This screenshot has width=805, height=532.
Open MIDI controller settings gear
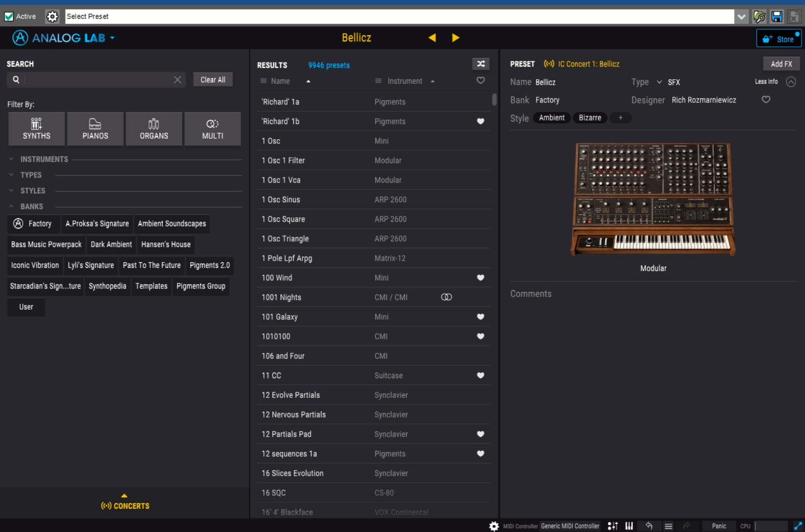pyautogui.click(x=494, y=526)
